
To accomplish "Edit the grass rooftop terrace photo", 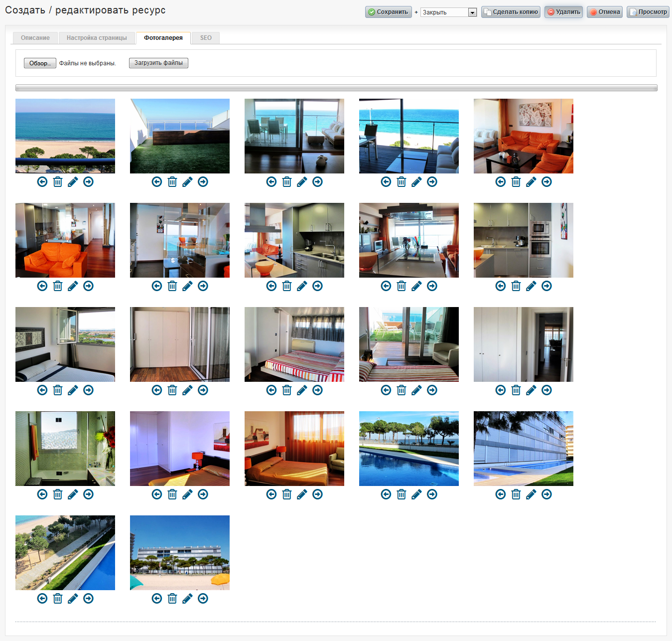I will [x=187, y=182].
